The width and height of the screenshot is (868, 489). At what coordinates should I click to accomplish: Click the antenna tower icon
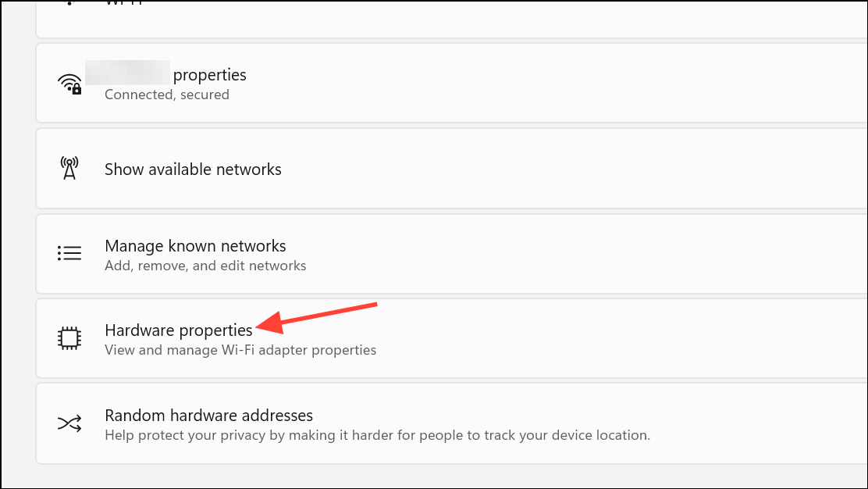click(69, 169)
